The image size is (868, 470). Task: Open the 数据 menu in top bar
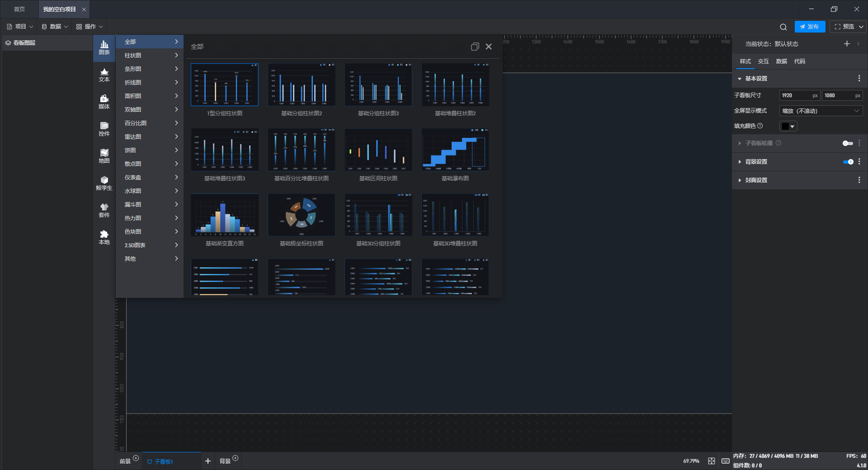(x=55, y=27)
